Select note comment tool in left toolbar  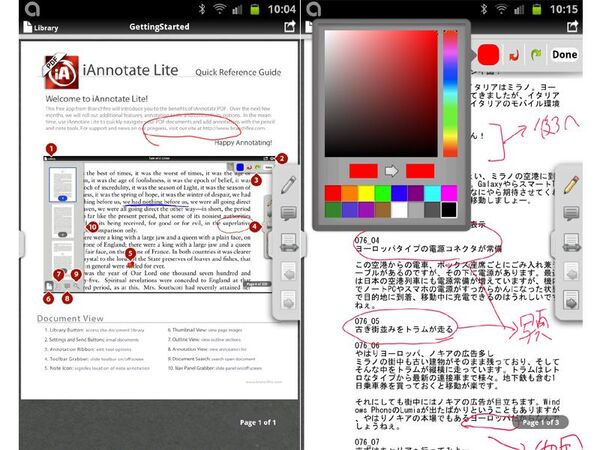[289, 213]
